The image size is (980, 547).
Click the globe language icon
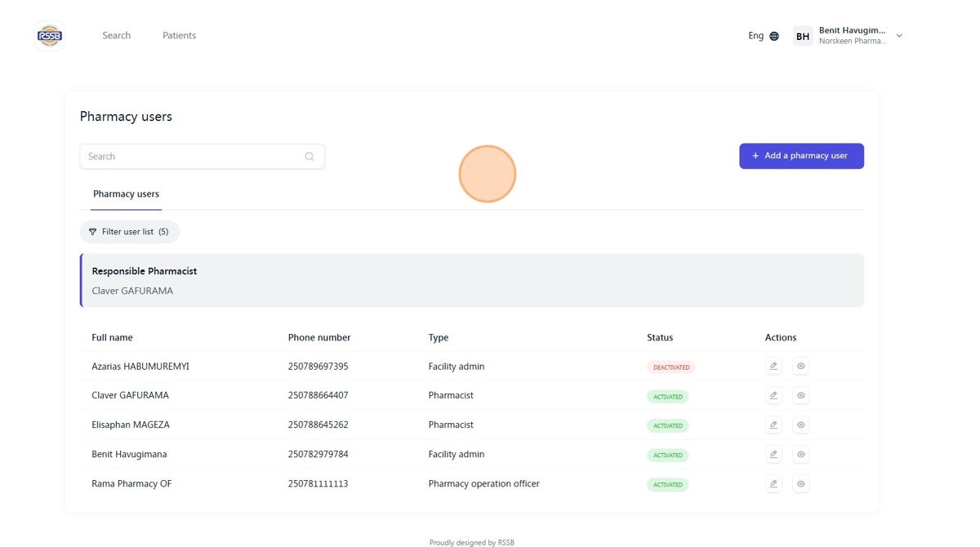pos(774,36)
